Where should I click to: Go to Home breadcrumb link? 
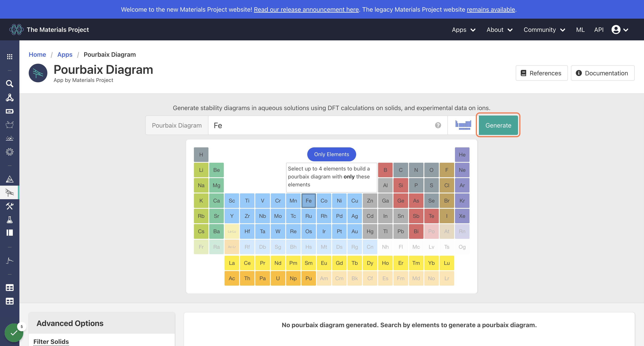click(37, 54)
